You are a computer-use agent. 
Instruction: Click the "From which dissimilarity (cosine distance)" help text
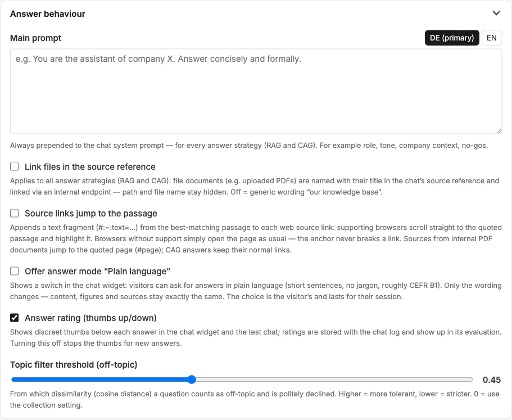[x=255, y=399]
